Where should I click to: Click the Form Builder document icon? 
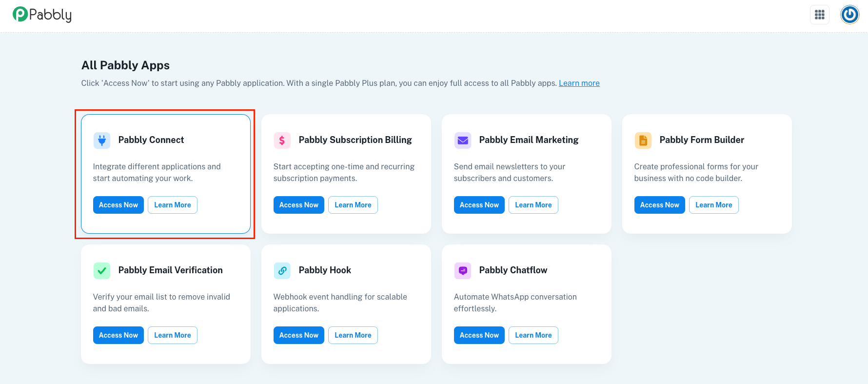tap(643, 141)
